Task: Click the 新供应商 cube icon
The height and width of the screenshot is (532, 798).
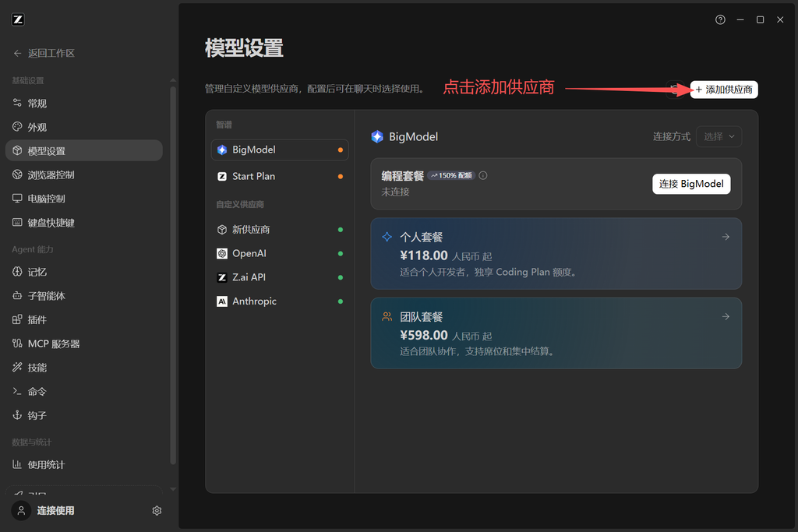Action: [x=222, y=229]
